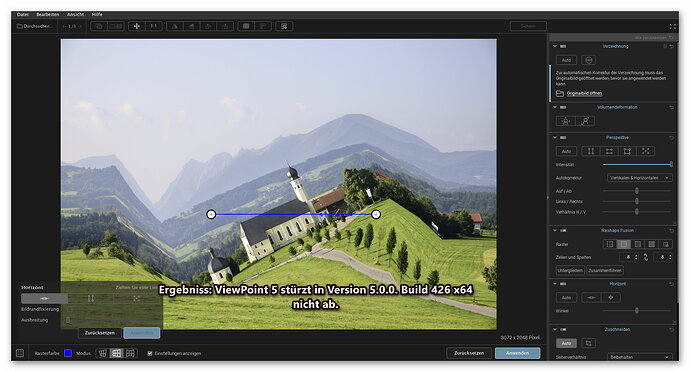Click the blue Rasterfarbe color swatch
Screen dimensions: 690x371
click(x=68, y=353)
